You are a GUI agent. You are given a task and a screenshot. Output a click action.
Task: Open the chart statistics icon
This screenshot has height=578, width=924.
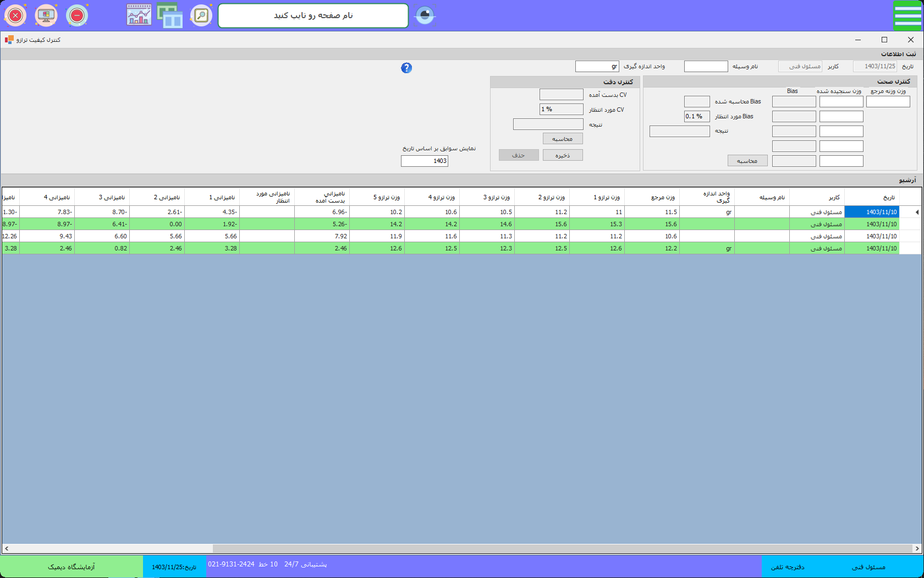tap(139, 15)
